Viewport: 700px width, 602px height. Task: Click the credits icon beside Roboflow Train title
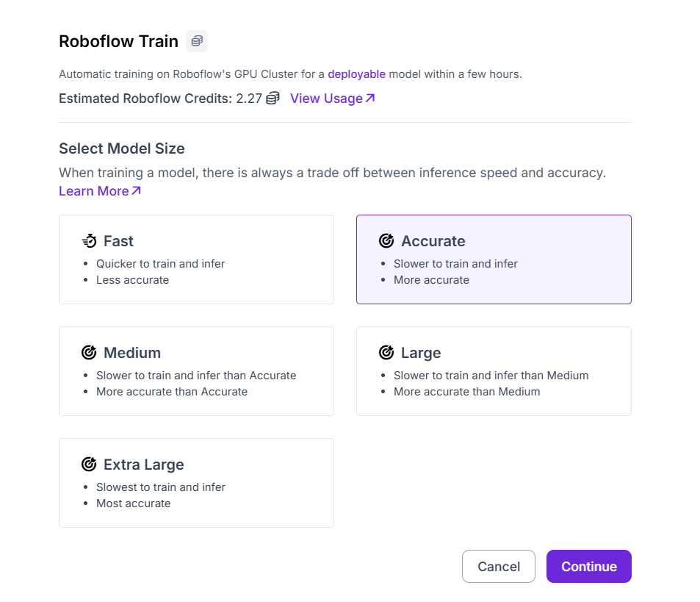click(x=197, y=41)
